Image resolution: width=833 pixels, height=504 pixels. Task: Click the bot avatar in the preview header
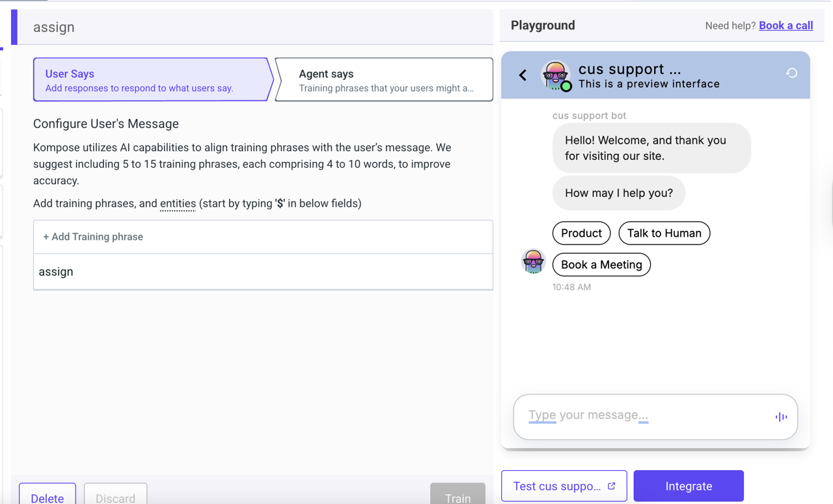[555, 74]
